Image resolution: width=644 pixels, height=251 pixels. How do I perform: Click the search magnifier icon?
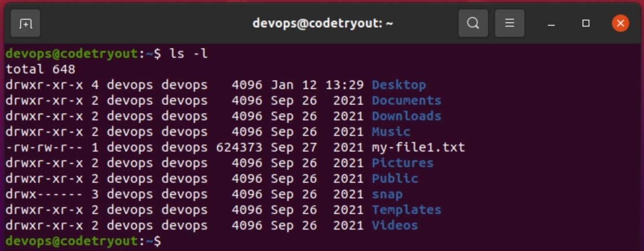click(473, 23)
